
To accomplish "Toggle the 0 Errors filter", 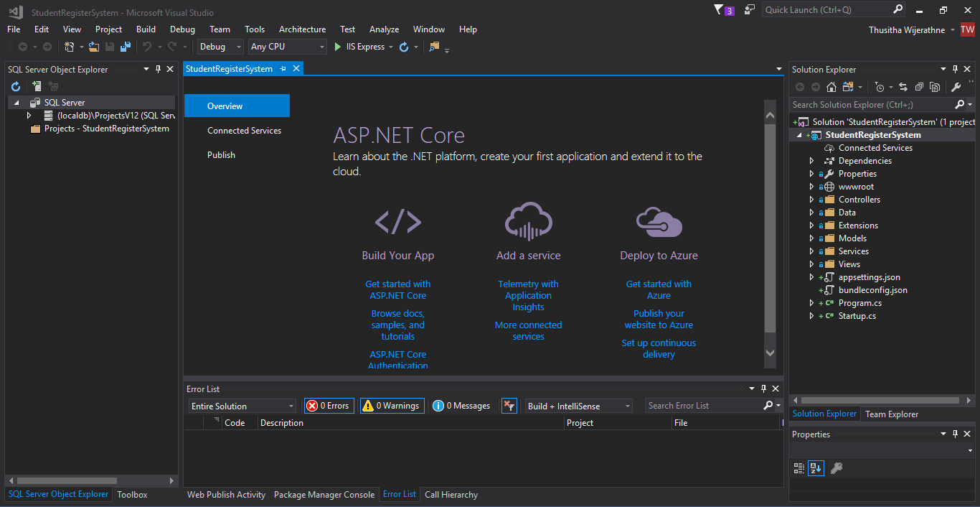I will pos(329,406).
